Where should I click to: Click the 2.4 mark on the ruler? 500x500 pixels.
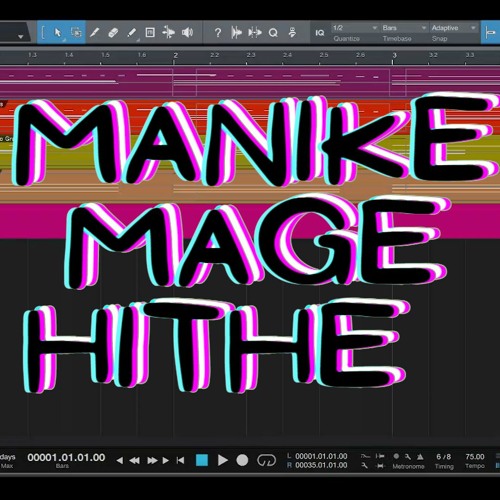(x=287, y=55)
